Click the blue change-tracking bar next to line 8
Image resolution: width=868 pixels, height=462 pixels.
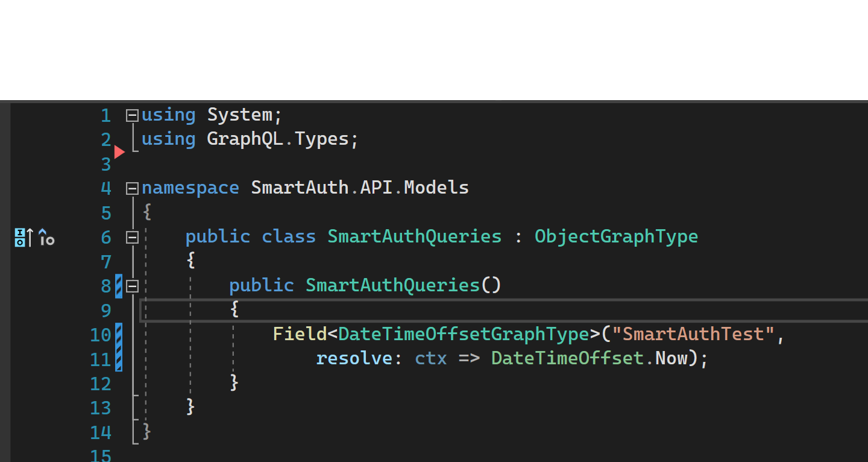click(118, 286)
